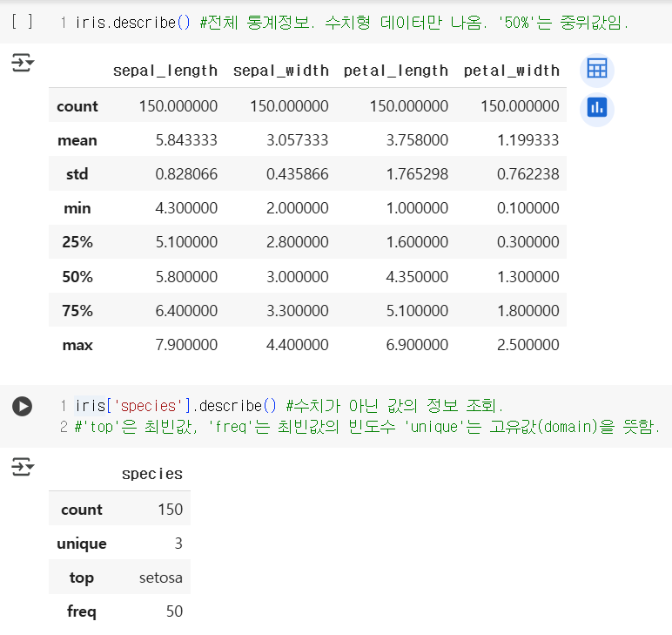This screenshot has width=672, height=635.
Task: Click max value 6.900000
Action: pyautogui.click(x=417, y=345)
